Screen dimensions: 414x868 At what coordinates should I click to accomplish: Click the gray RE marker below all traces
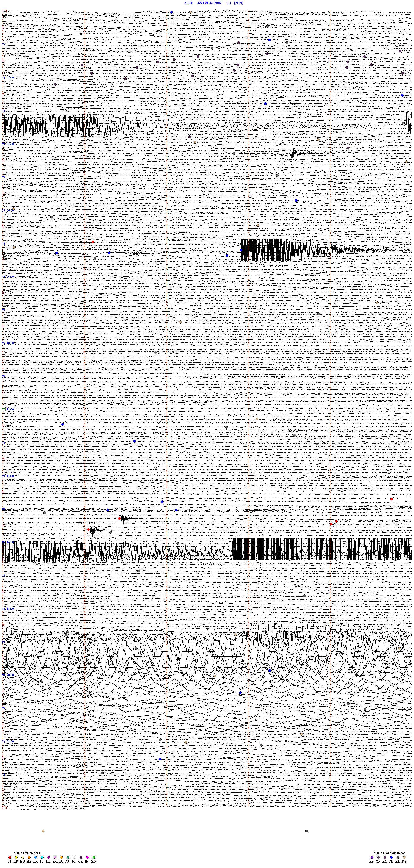click(306, 831)
